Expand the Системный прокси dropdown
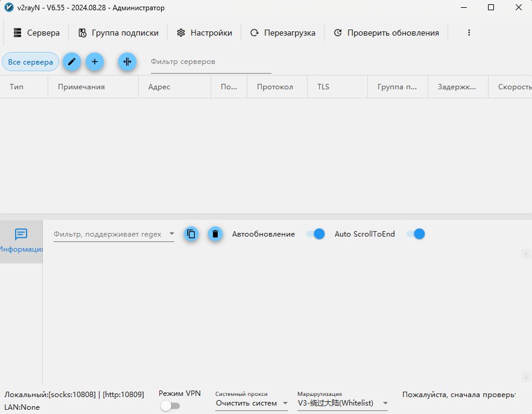 [252, 403]
